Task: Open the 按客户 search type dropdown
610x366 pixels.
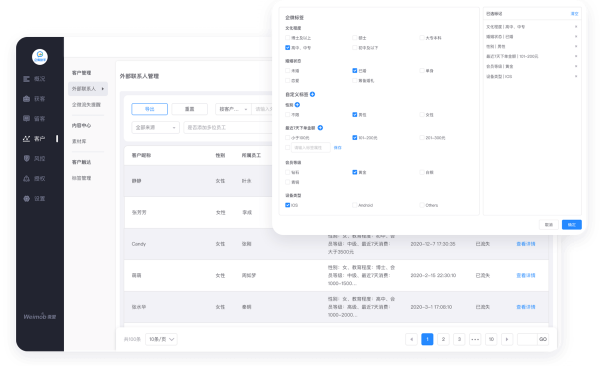Action: pos(233,109)
